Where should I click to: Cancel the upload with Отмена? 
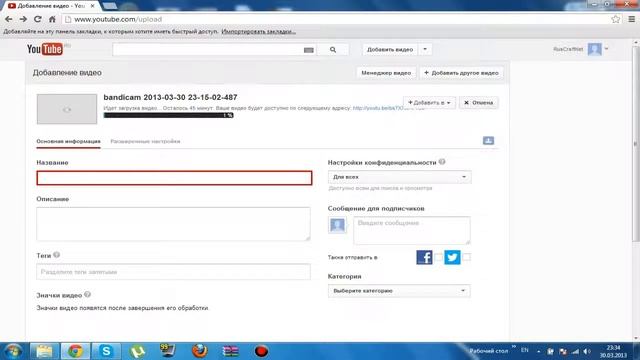[478, 103]
